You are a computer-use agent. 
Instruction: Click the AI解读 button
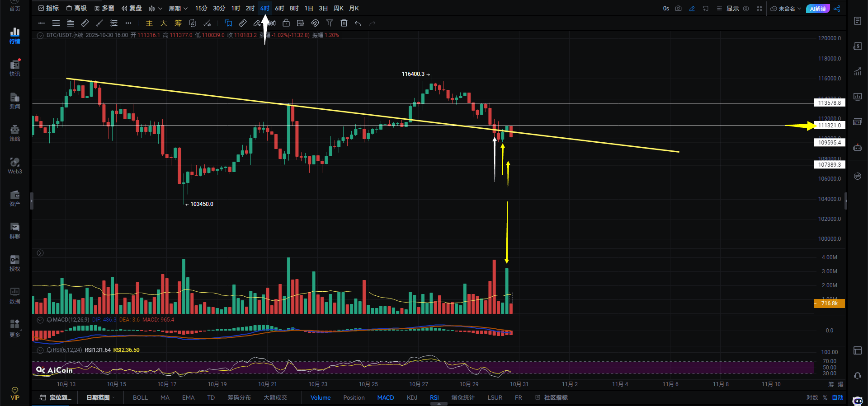[818, 9]
